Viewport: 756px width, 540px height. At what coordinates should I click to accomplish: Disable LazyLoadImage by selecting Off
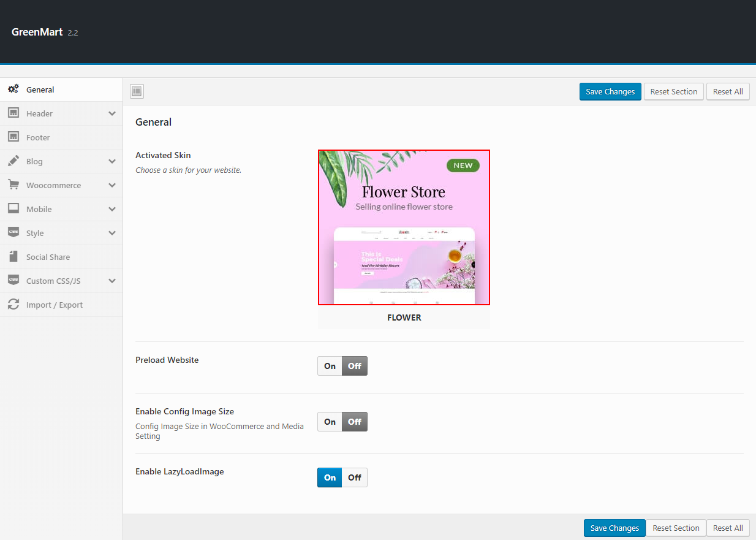[355, 477]
